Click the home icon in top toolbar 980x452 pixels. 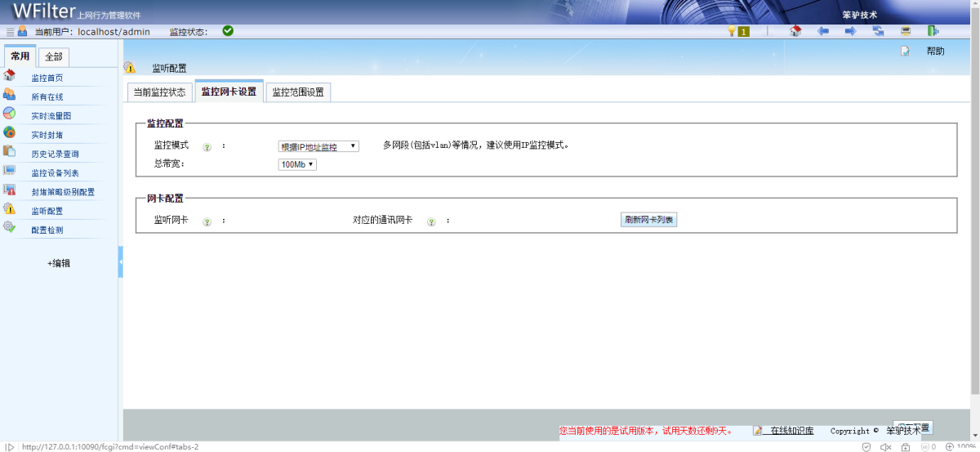pyautogui.click(x=795, y=31)
